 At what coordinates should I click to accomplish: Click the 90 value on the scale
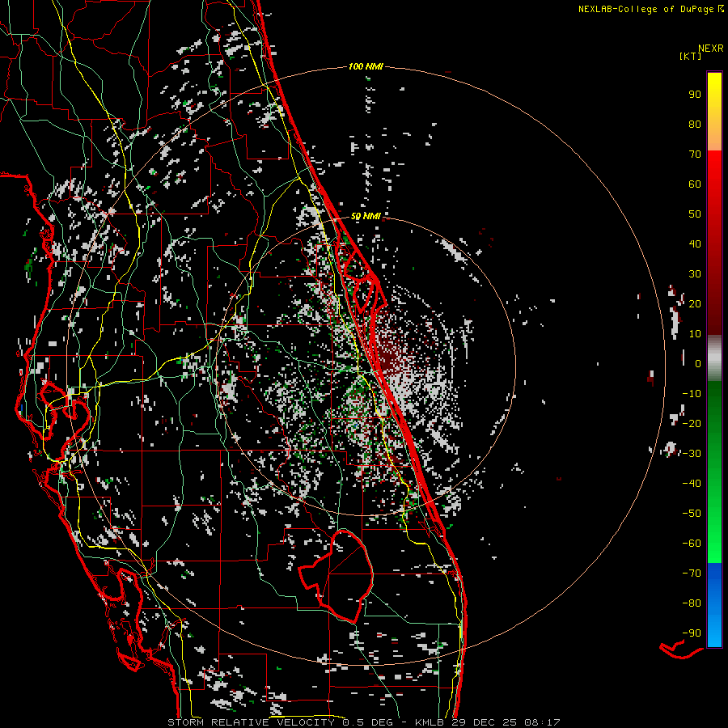(694, 94)
